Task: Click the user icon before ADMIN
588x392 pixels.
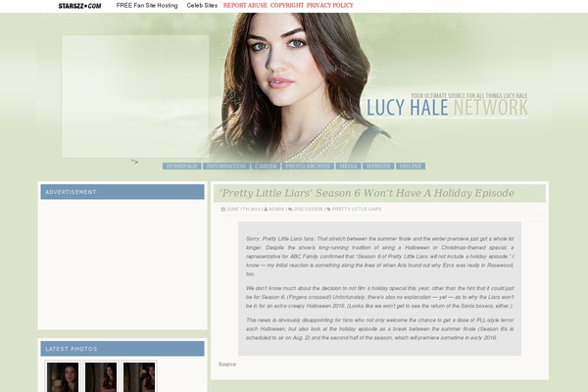Action: pos(266,210)
